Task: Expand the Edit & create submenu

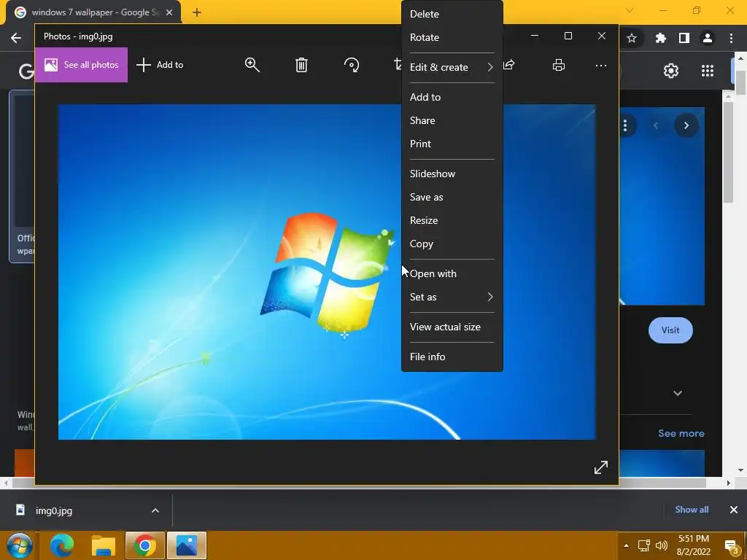Action: (452, 67)
